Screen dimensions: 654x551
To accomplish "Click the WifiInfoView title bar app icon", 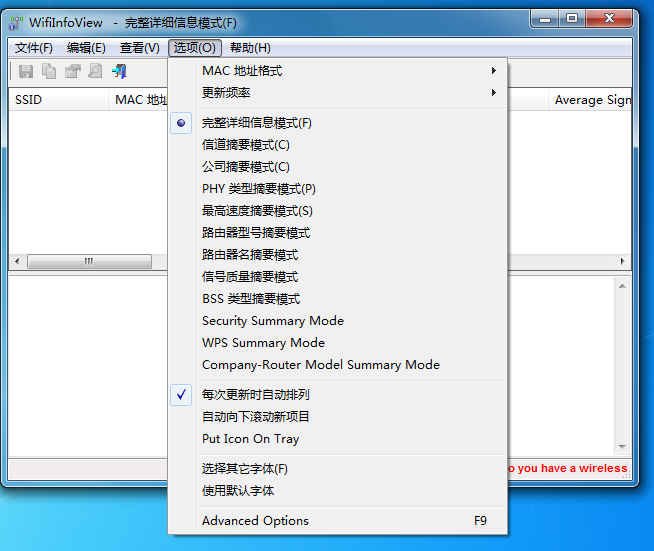I will click(x=16, y=23).
